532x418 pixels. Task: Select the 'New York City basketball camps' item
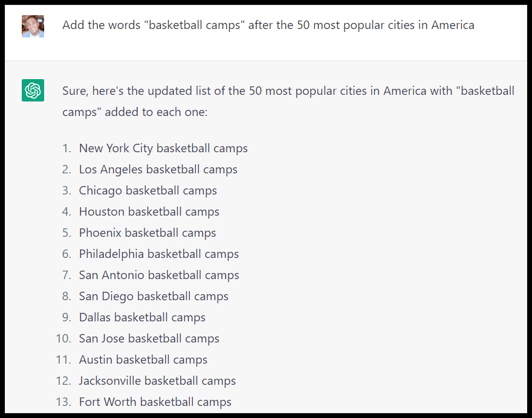163,148
